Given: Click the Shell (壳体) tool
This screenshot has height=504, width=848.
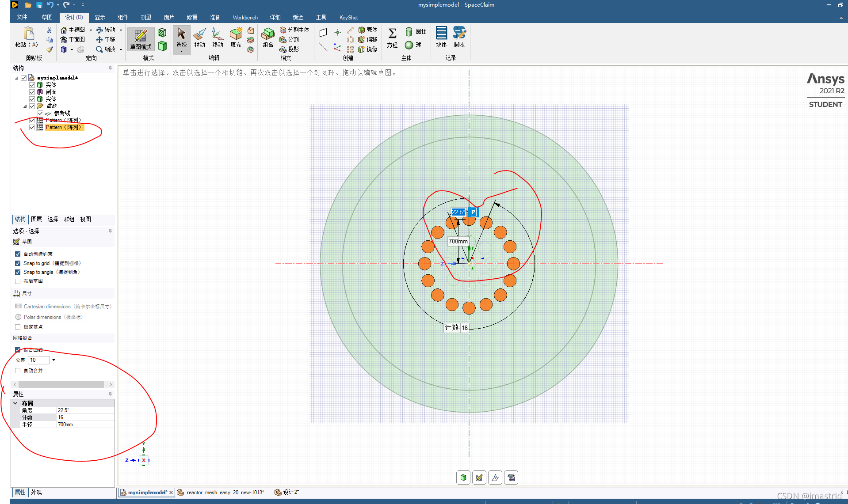Looking at the screenshot, I should [368, 30].
